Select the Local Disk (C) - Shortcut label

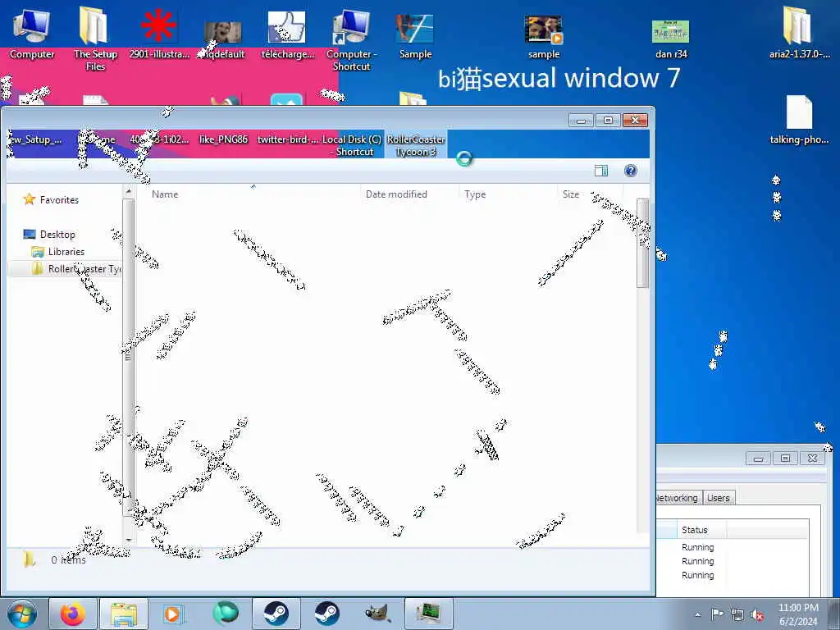(352, 145)
